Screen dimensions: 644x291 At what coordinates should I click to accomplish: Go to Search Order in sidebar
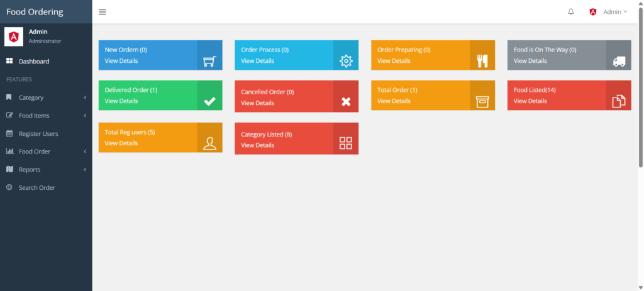tap(36, 188)
